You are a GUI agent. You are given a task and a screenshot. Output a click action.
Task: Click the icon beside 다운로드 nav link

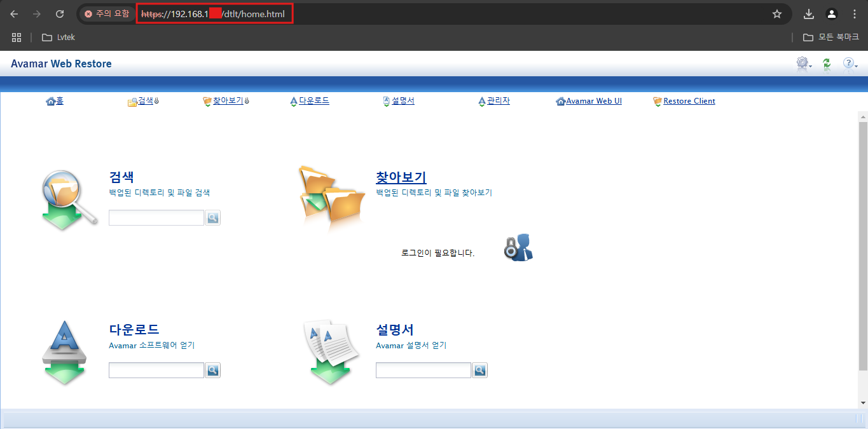[x=294, y=102]
